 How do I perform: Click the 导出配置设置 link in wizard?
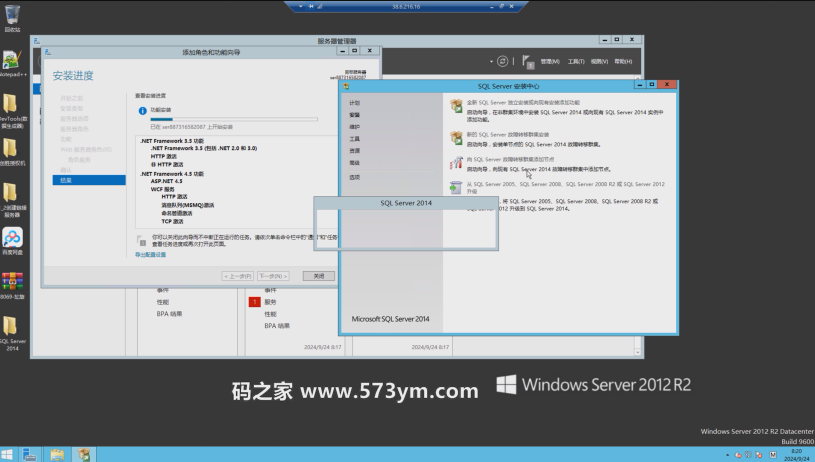pos(150,255)
